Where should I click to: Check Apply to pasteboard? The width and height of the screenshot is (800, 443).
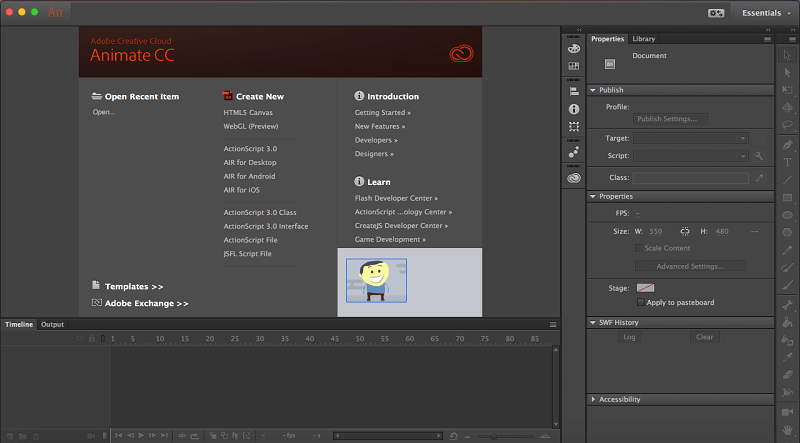click(x=640, y=303)
